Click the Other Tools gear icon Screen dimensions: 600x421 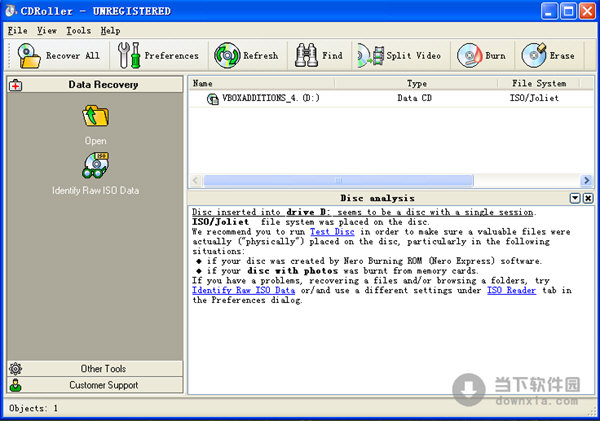16,369
